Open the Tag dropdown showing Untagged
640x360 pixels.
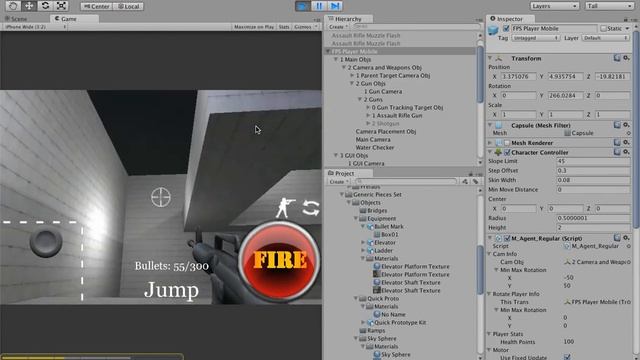tap(535, 38)
